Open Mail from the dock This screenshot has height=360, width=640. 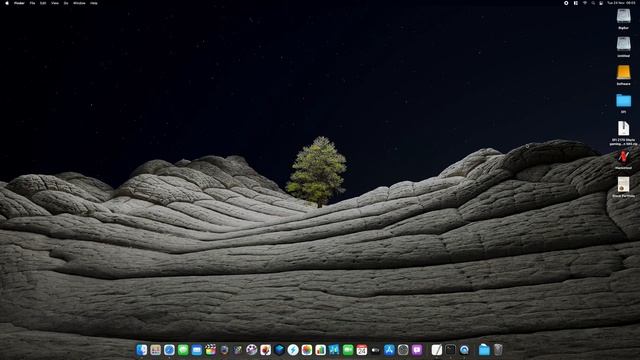click(197, 350)
